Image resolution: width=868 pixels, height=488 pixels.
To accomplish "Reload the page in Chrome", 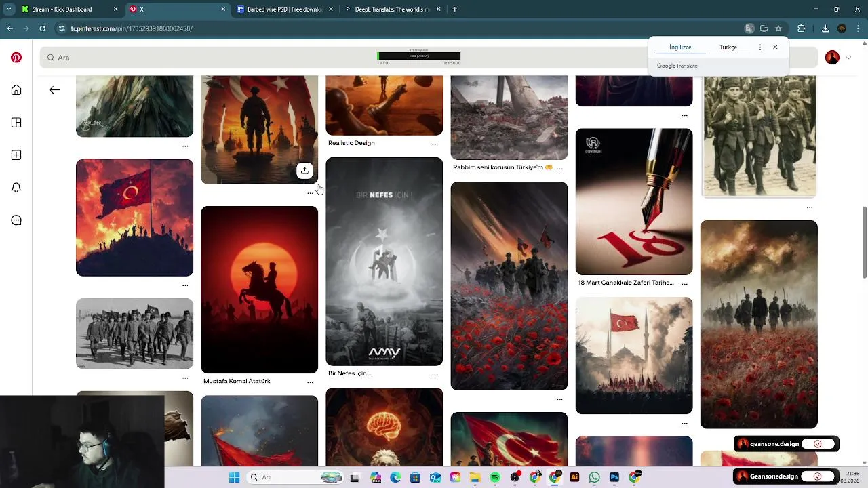I will (42, 28).
